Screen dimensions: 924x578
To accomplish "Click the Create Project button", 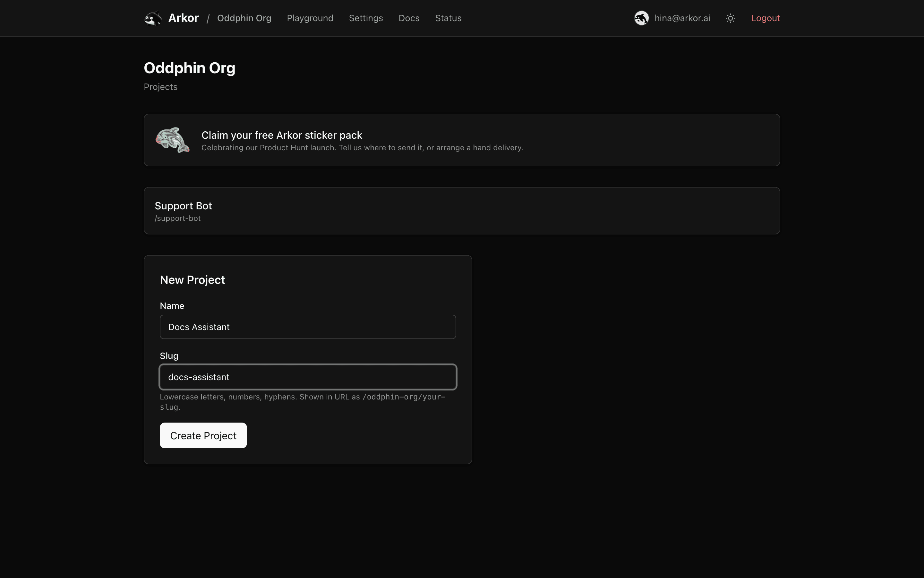I will point(203,435).
